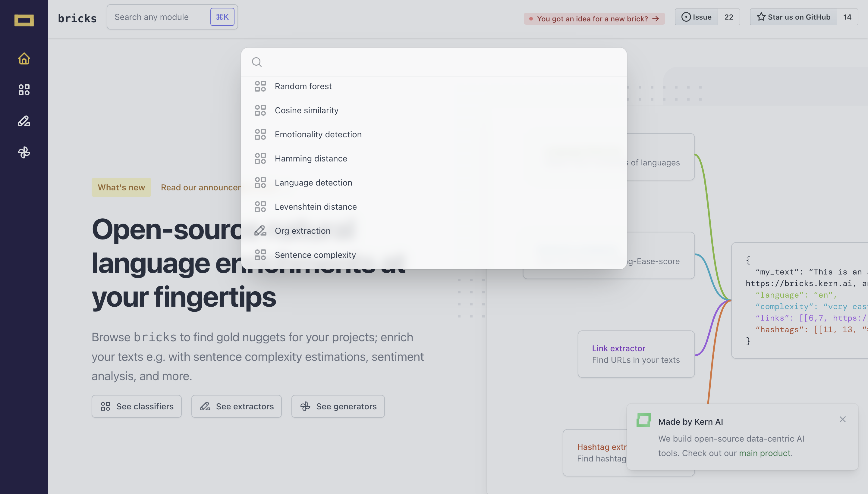The width and height of the screenshot is (868, 494).
Task: Open extractors via sidebar pencil icon
Action: (x=24, y=121)
